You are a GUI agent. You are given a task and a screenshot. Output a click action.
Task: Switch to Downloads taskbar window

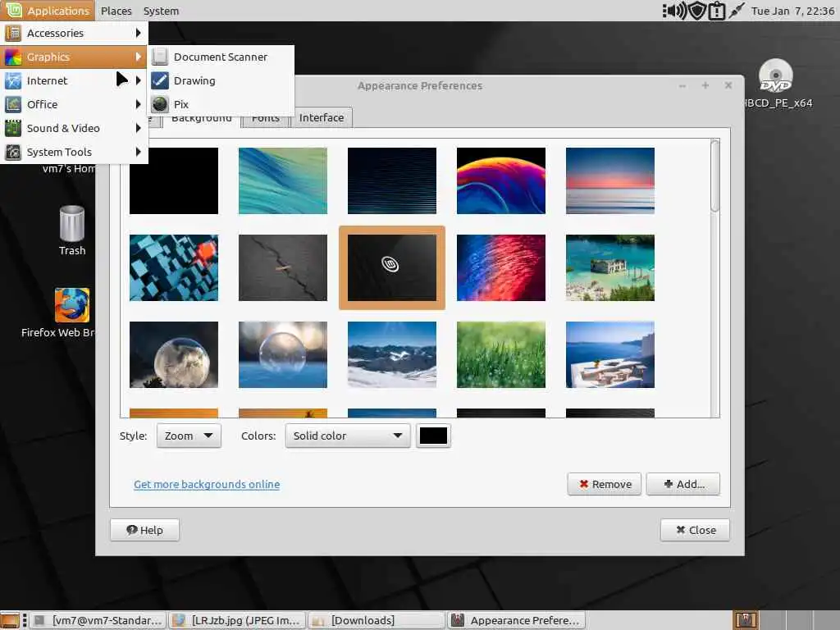tap(376, 620)
